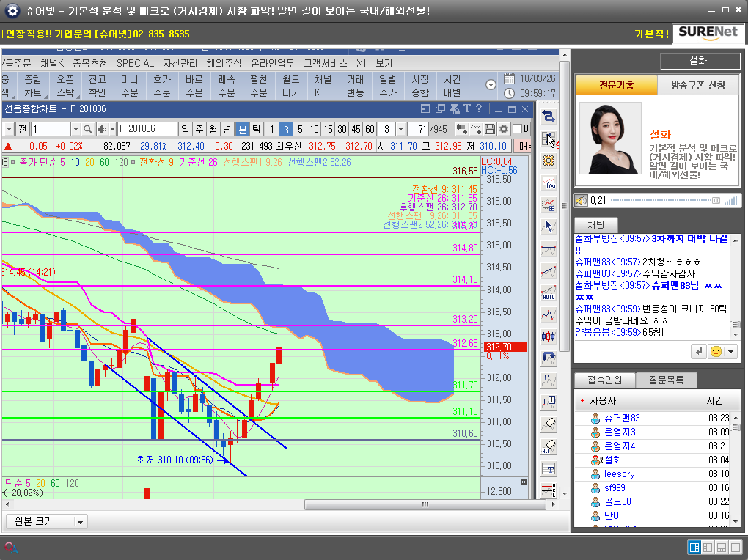Open the 고객서비스 menu
Image resolution: width=748 pixels, height=560 pixels.
point(326,64)
